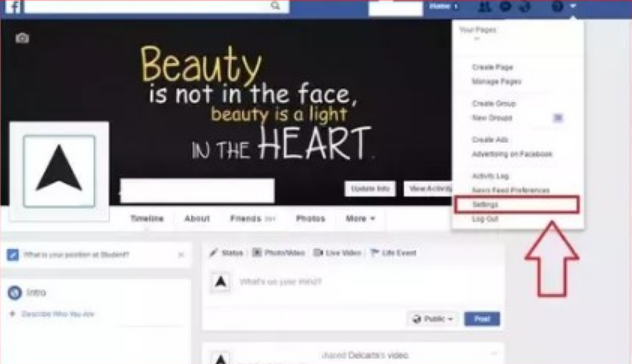Switch to the Friends tab
This screenshot has width=632, height=364.
(252, 218)
